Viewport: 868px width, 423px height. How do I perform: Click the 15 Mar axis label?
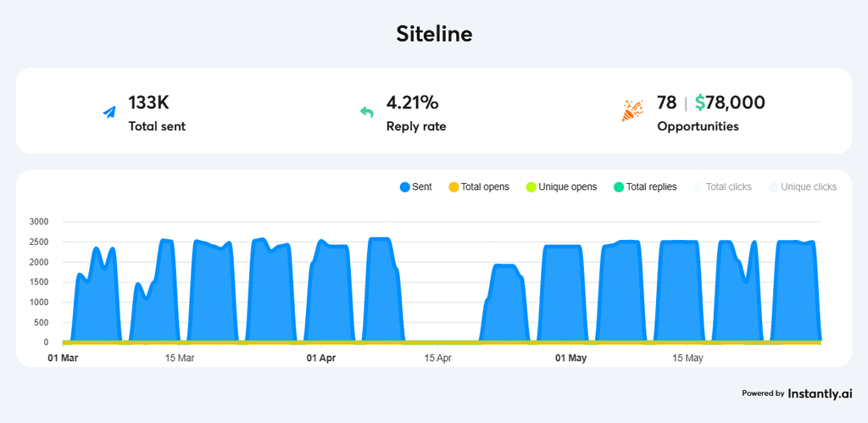180,359
